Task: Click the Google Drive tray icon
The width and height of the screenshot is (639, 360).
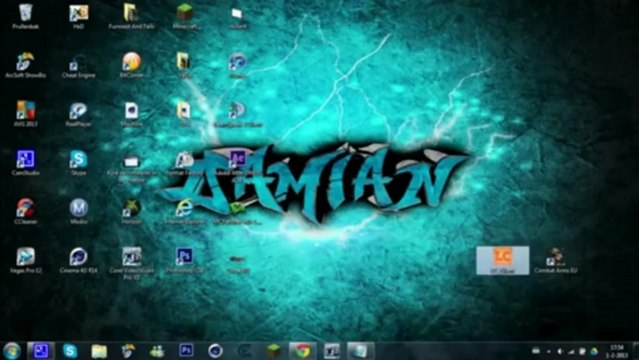Action: (594, 351)
